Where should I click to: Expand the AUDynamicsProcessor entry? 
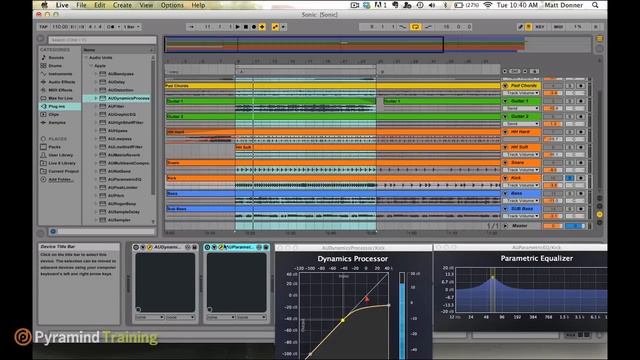[x=96, y=98]
